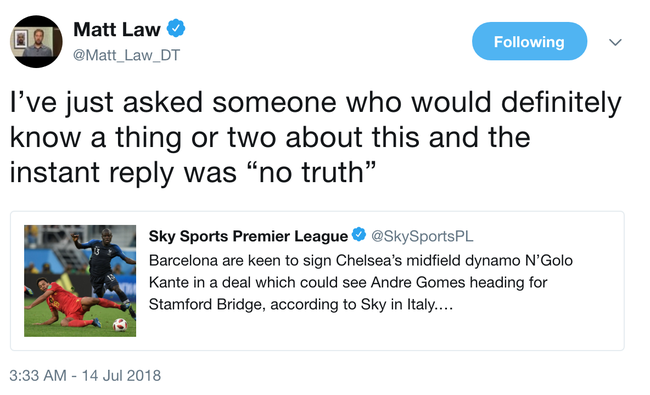Expand the tweet options chevron

615,42
